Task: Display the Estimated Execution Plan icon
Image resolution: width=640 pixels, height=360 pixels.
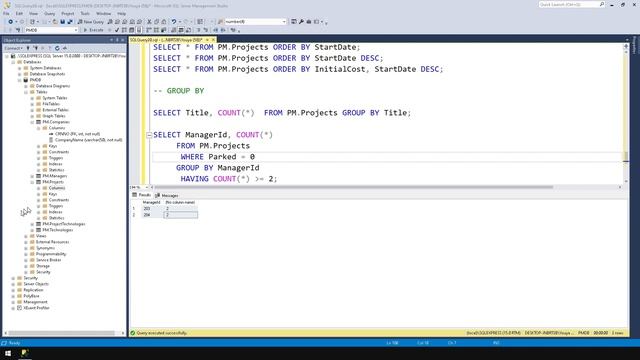Action: [x=124, y=30]
